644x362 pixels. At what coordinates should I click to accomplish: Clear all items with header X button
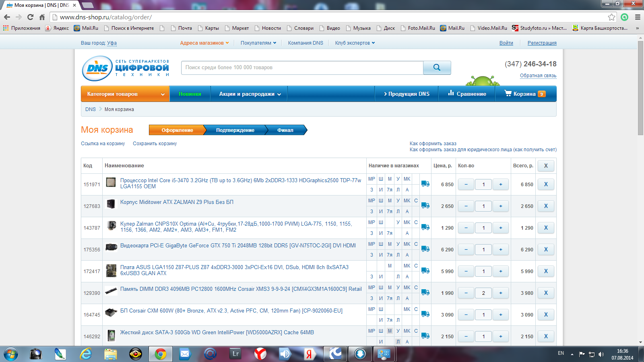coord(546,166)
